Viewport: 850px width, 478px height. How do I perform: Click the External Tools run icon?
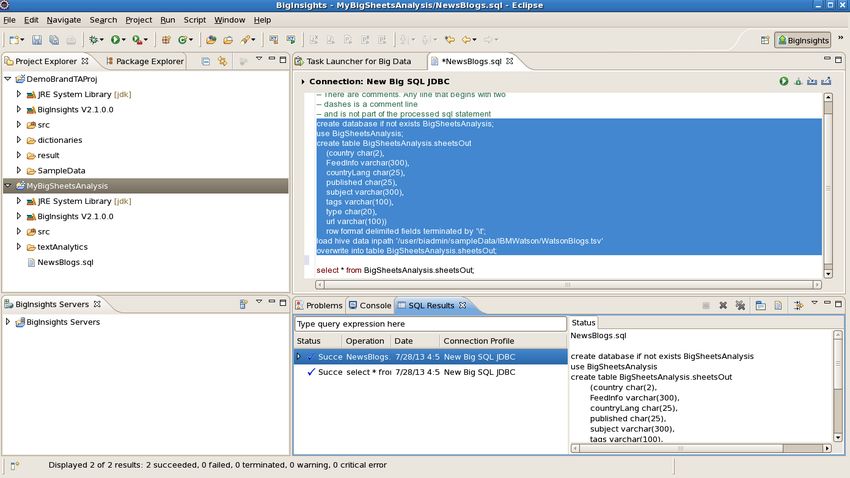pyautogui.click(x=137, y=40)
